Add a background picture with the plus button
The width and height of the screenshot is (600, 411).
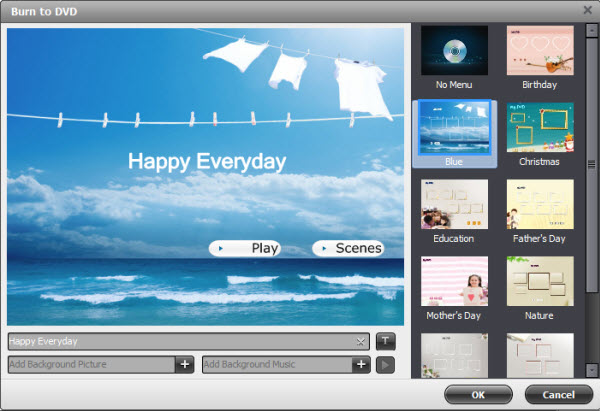point(185,364)
